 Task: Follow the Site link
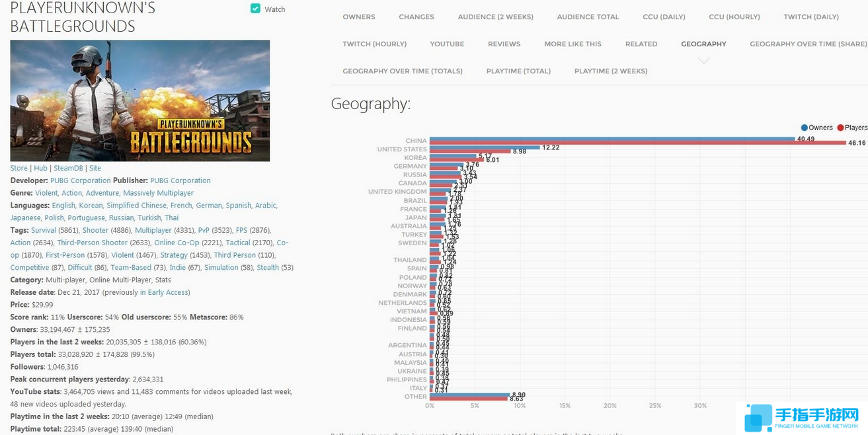pyautogui.click(x=95, y=169)
